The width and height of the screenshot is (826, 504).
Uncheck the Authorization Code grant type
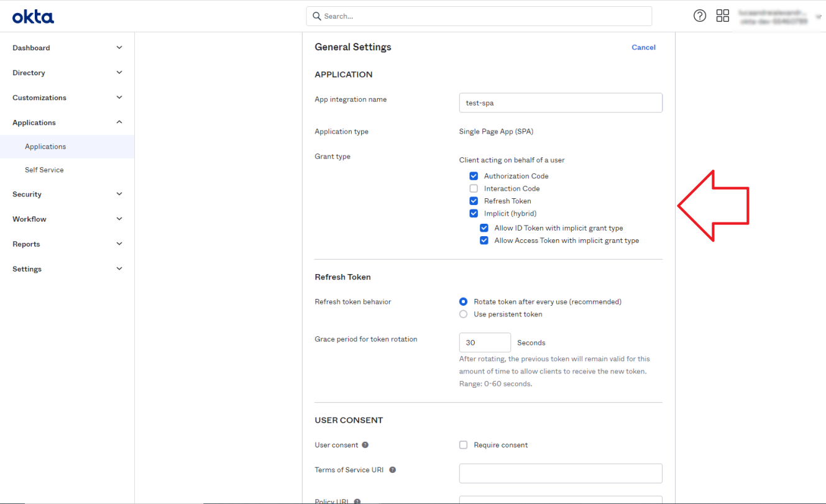[474, 176]
